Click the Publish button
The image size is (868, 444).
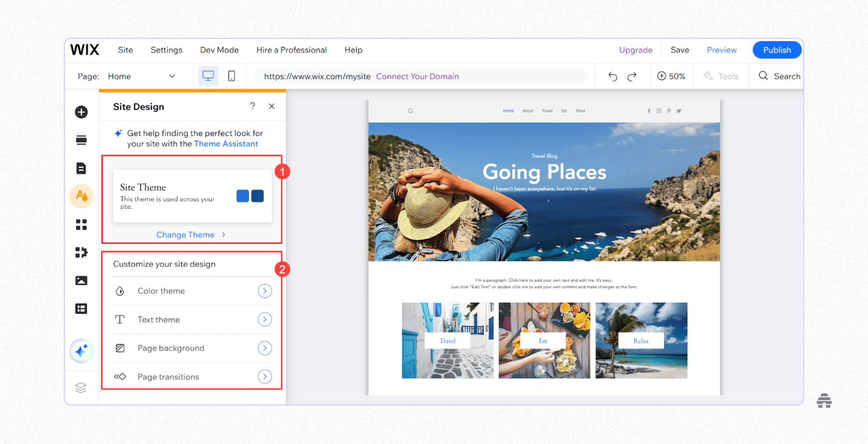[777, 50]
